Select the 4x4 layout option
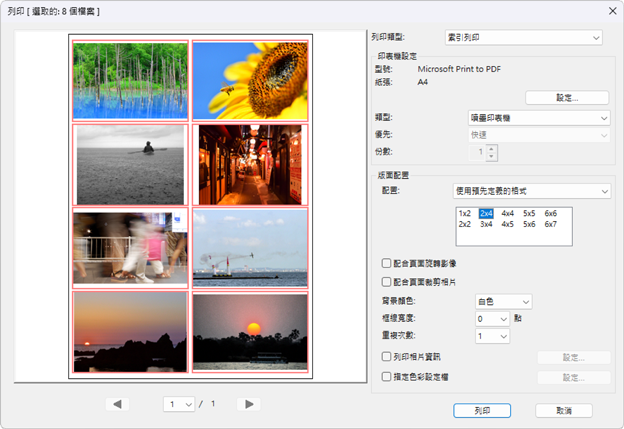This screenshot has height=429, width=624. 508,213
